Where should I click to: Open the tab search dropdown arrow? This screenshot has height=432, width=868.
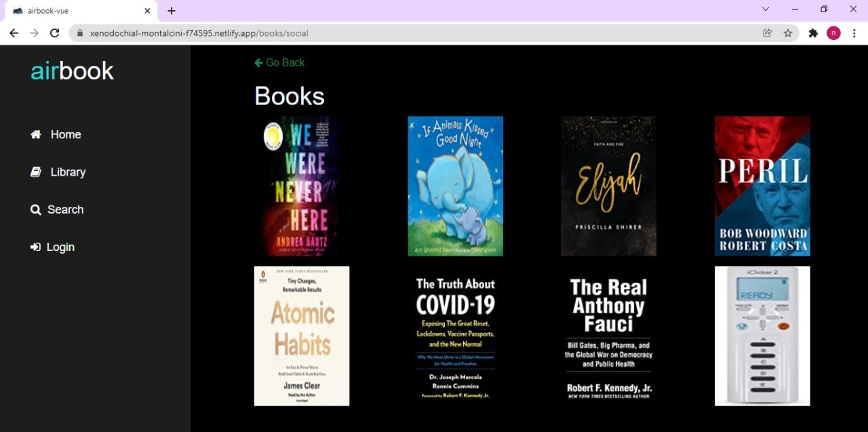(766, 9)
